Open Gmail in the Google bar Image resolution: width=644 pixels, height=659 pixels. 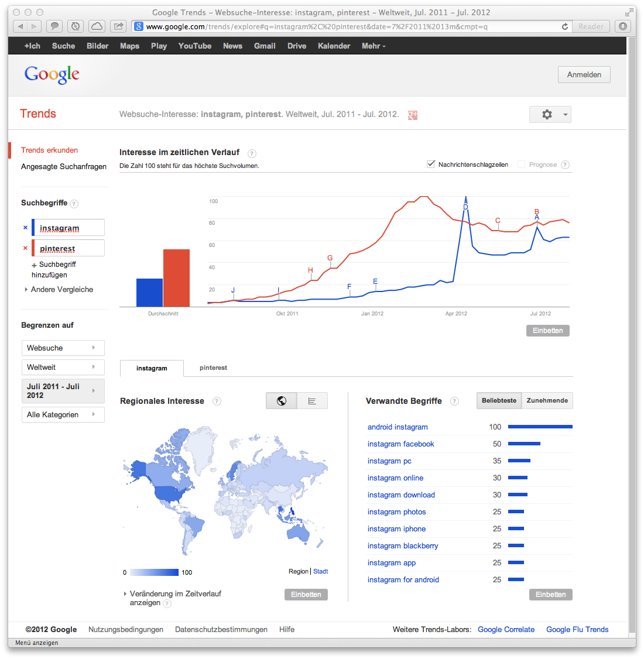pyautogui.click(x=265, y=46)
